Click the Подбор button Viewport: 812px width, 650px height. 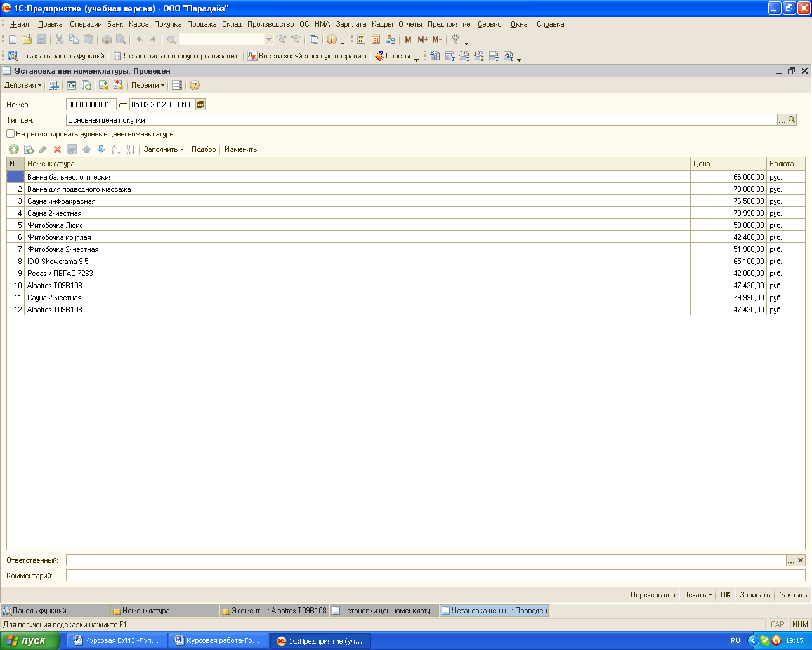[x=204, y=149]
